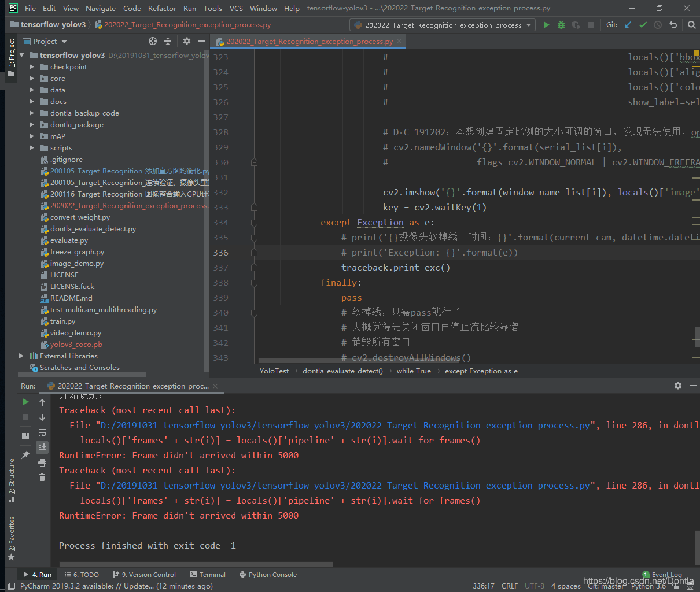700x592 pixels.
Task: Toggle the 1: Project side tab
Action: [x=11, y=57]
